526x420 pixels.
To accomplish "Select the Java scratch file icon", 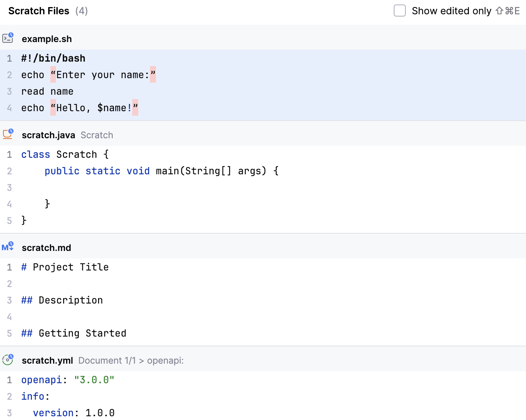I will click(8, 134).
